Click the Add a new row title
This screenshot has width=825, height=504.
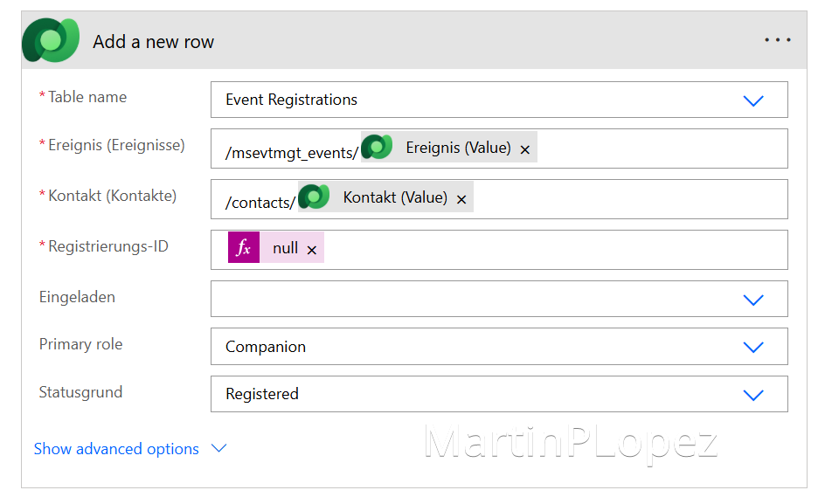pos(153,42)
